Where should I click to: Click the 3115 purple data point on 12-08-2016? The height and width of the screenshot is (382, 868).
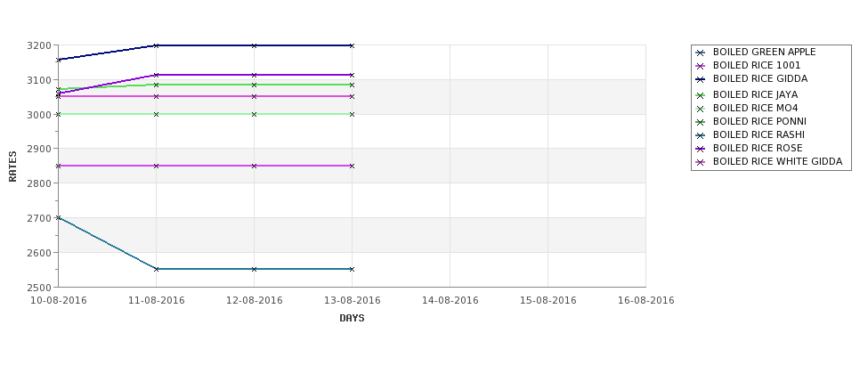pos(254,75)
